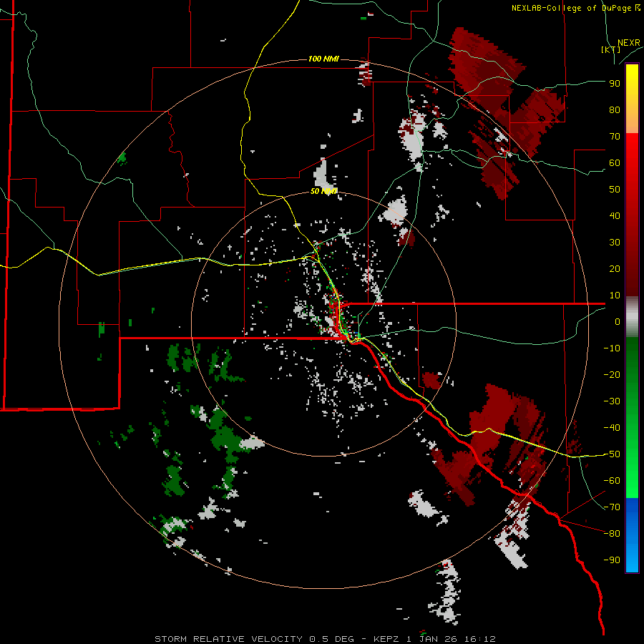Select the 70 knot scale value
This screenshot has width=644, height=644.
click(x=615, y=137)
